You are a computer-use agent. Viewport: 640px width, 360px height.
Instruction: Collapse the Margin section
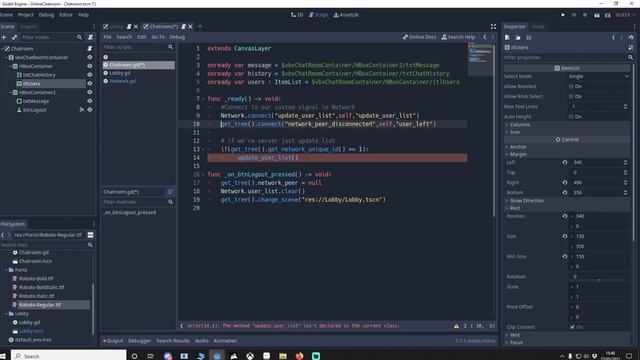pyautogui.click(x=567, y=155)
